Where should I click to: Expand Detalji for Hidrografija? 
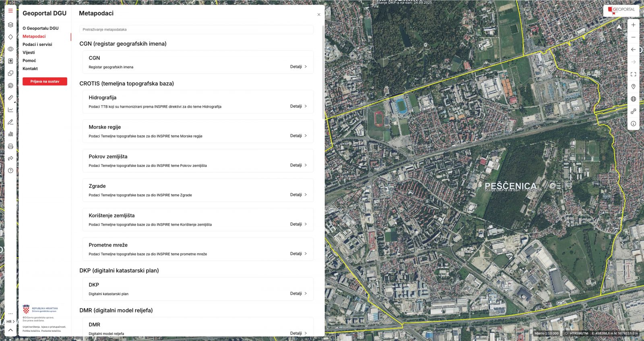click(298, 106)
